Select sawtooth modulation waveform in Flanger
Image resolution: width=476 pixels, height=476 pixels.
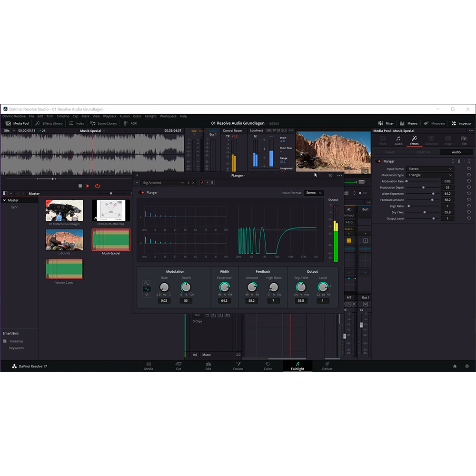point(147,295)
